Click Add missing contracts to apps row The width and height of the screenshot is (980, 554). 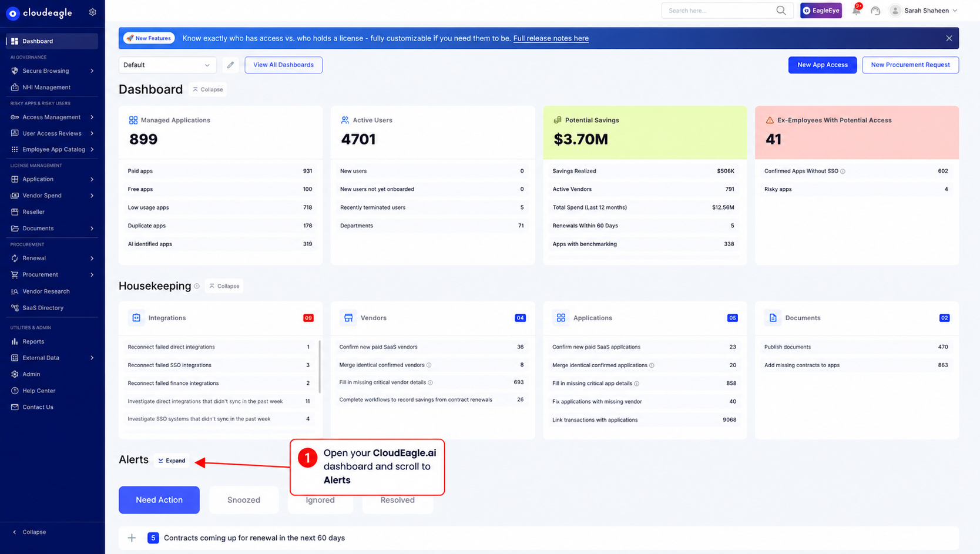click(x=857, y=365)
